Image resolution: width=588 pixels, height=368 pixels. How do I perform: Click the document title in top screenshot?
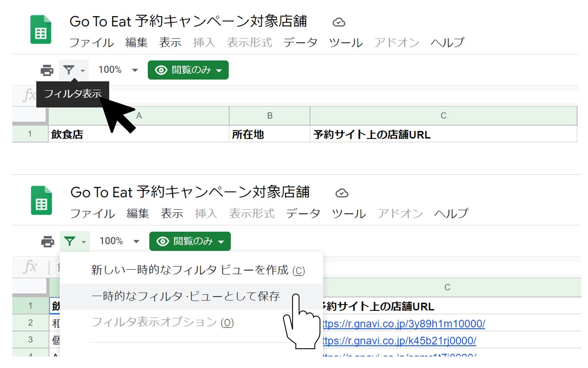coord(188,21)
